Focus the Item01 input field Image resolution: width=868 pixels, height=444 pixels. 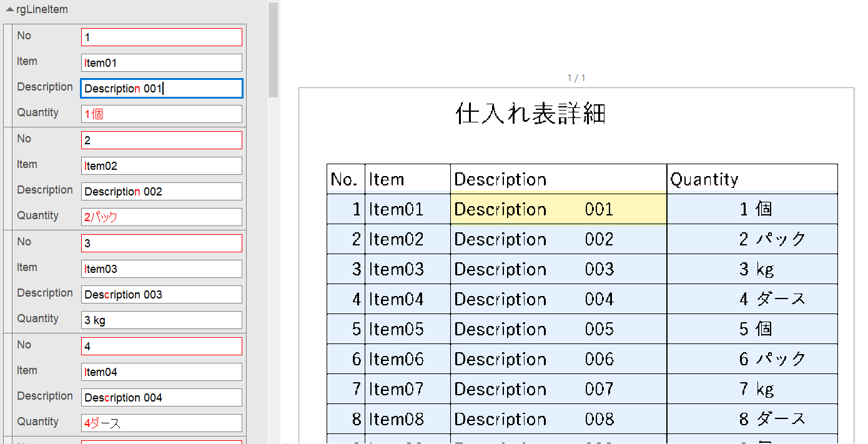click(162, 62)
